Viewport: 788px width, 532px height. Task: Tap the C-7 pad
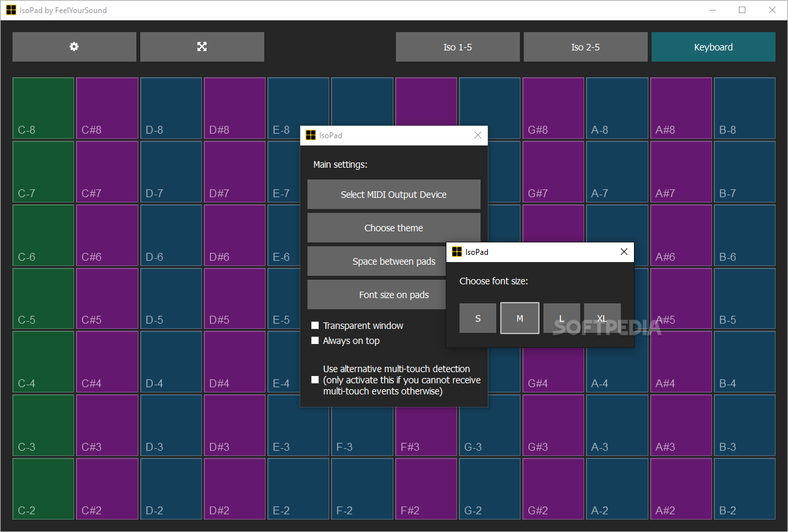(43, 172)
